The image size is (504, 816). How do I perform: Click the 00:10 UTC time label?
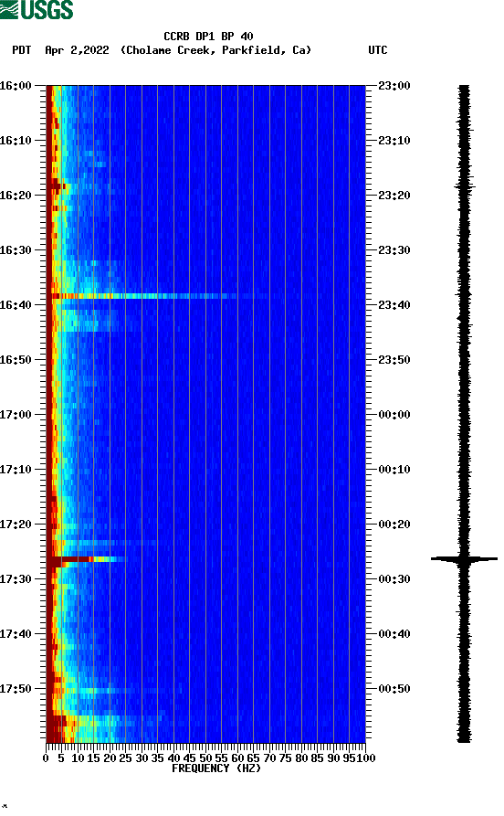coord(394,470)
